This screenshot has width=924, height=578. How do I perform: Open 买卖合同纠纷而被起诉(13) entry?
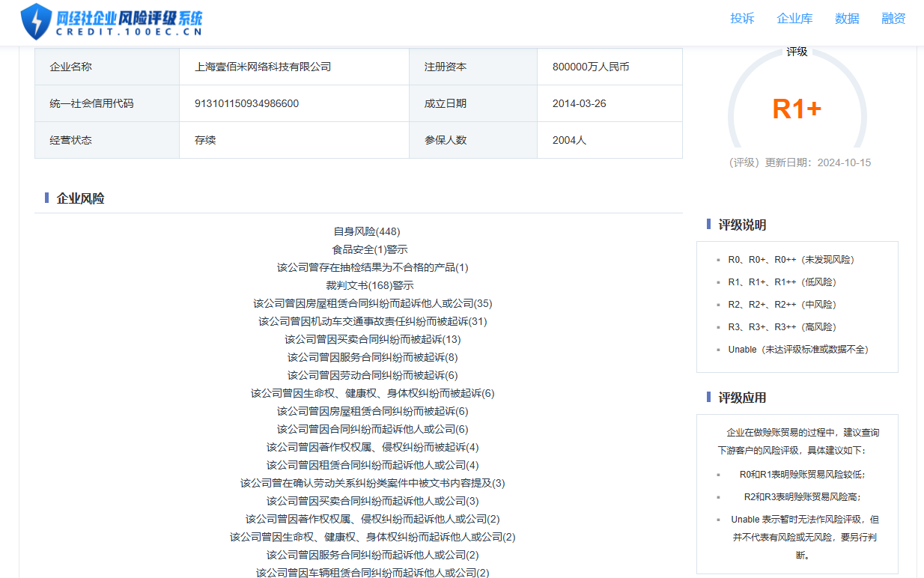coord(372,339)
